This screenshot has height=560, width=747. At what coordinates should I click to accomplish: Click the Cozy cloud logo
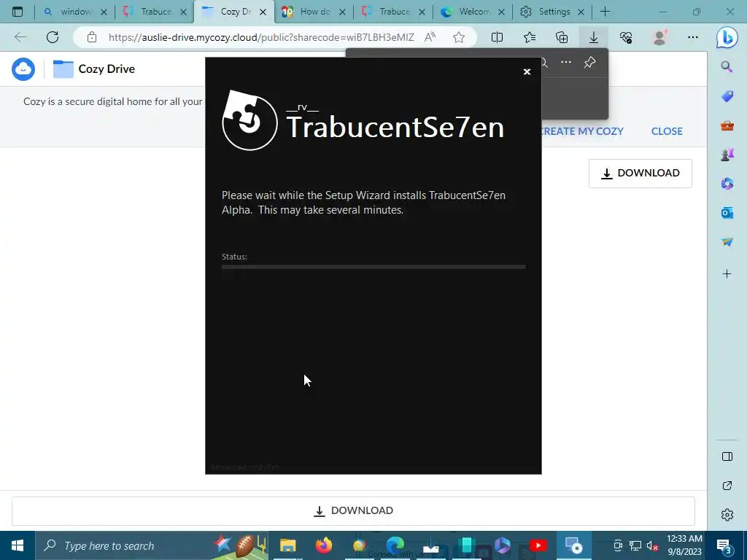[23, 69]
